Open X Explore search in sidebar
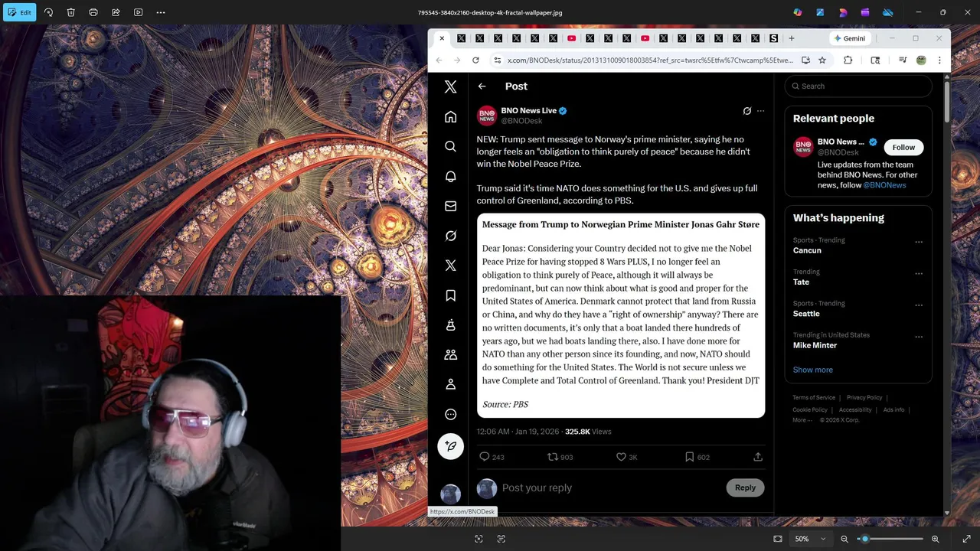Viewport: 980px width, 551px height. click(x=450, y=146)
